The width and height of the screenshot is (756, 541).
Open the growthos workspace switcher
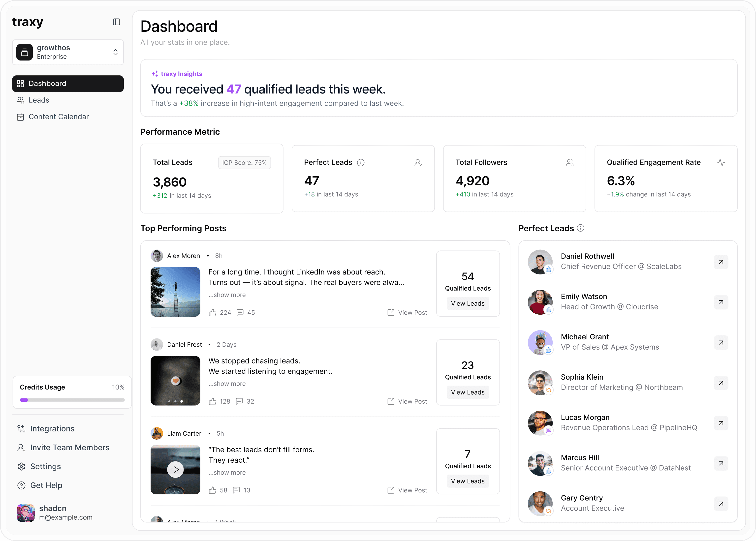[x=68, y=52]
